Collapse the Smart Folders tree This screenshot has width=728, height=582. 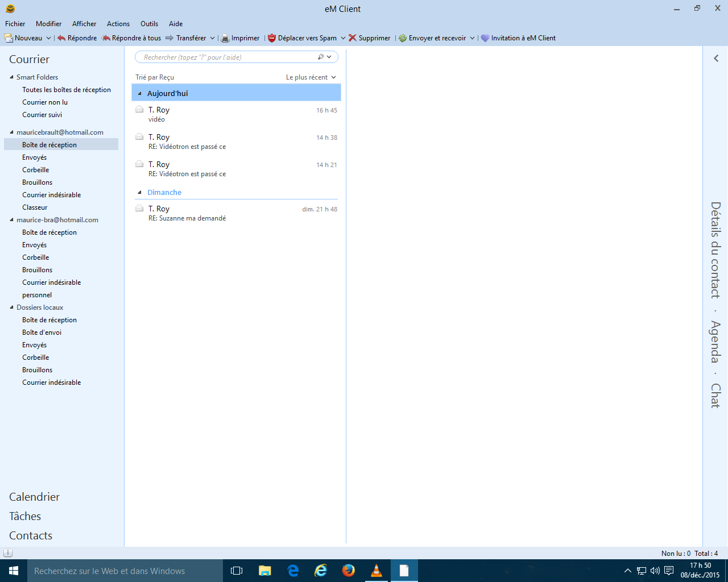pyautogui.click(x=11, y=77)
